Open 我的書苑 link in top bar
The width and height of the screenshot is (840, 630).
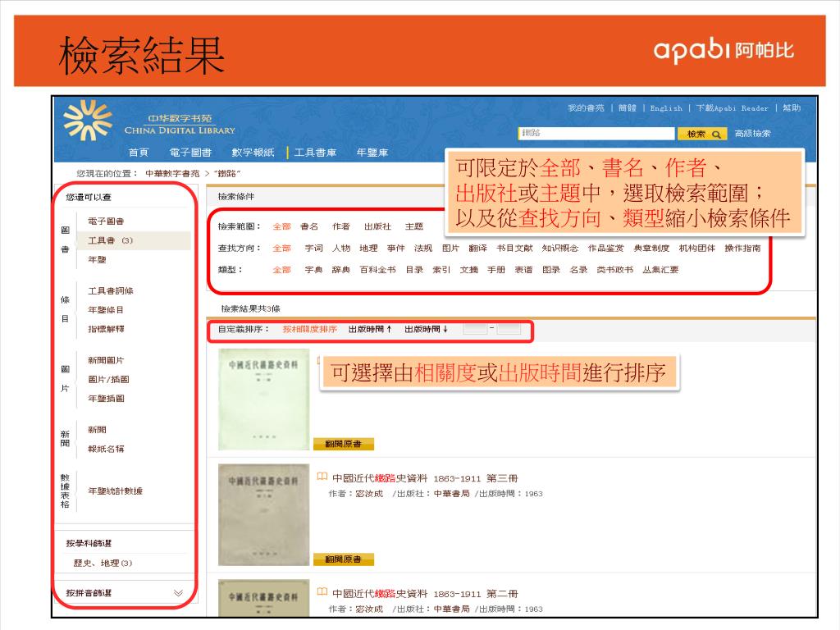(x=586, y=107)
